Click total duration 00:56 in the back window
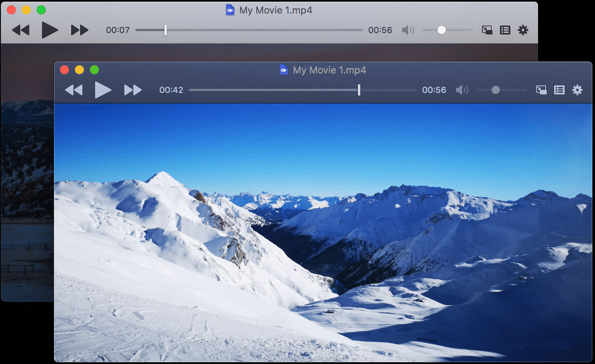 click(380, 30)
